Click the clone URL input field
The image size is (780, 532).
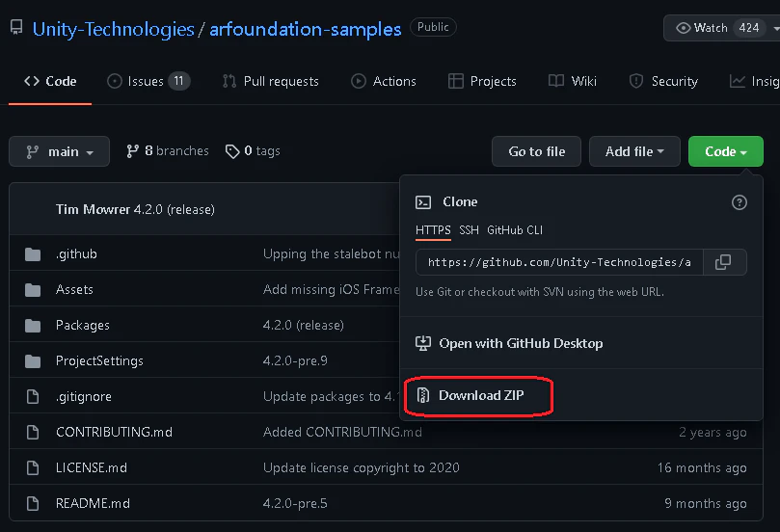(x=559, y=262)
